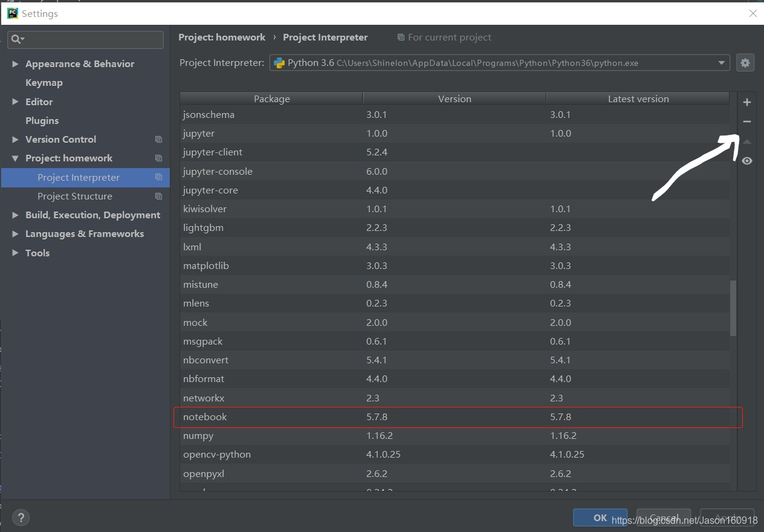Click the package list vertical scrollbar
764x532 pixels.
[x=733, y=308]
